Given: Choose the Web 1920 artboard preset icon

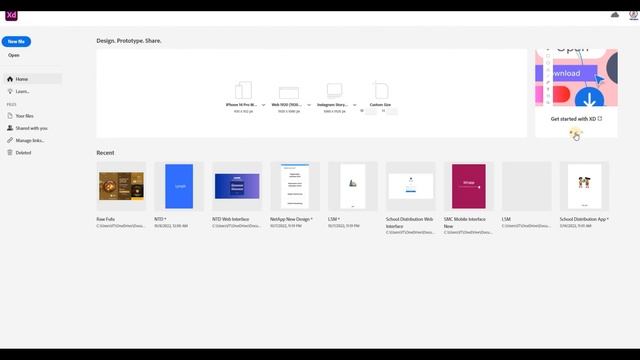Looking at the screenshot, I should 289,93.
